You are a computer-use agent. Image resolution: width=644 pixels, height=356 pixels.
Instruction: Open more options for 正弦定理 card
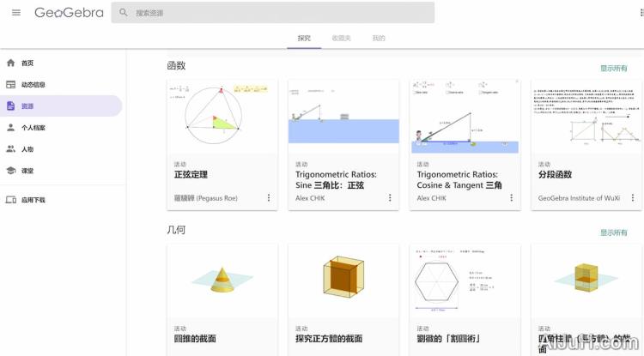[x=269, y=197]
